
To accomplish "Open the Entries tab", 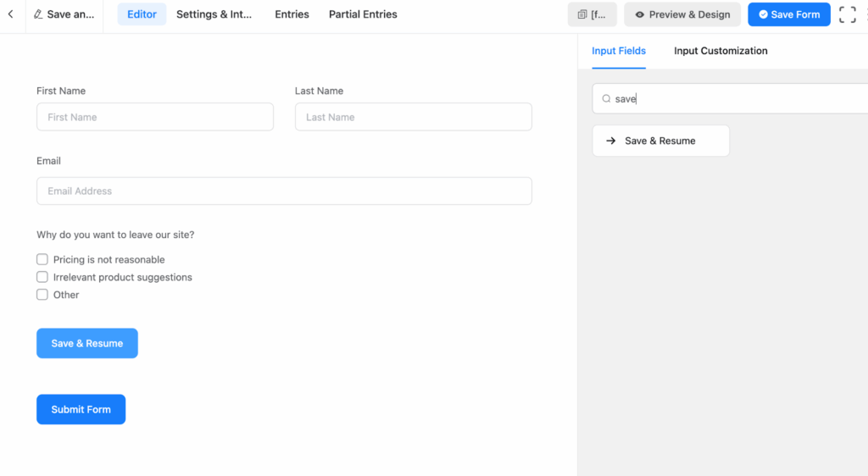I will point(292,14).
